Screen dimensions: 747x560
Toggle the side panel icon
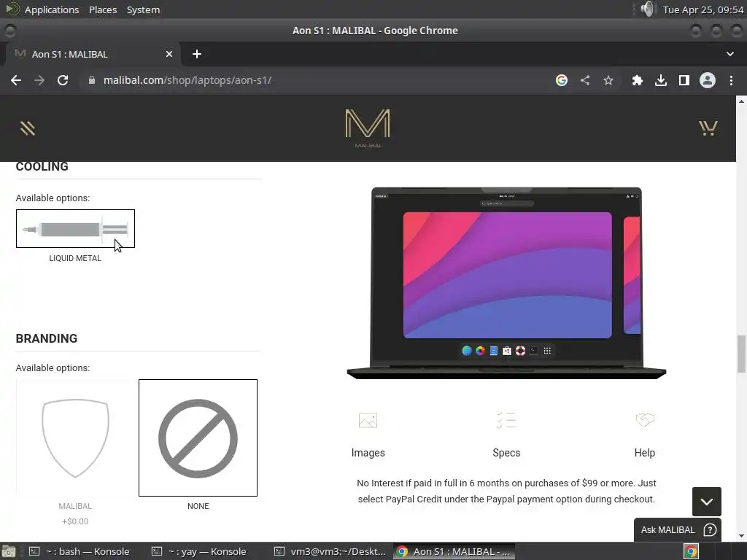coord(684,80)
